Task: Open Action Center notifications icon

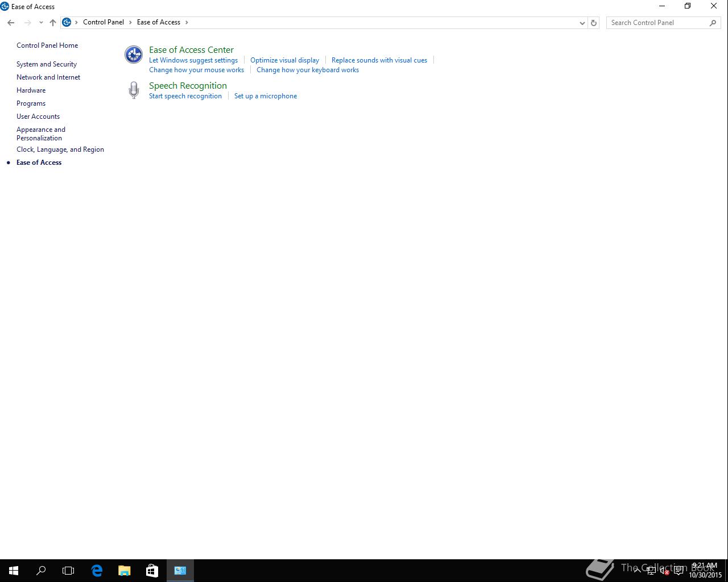Action: 679,571
